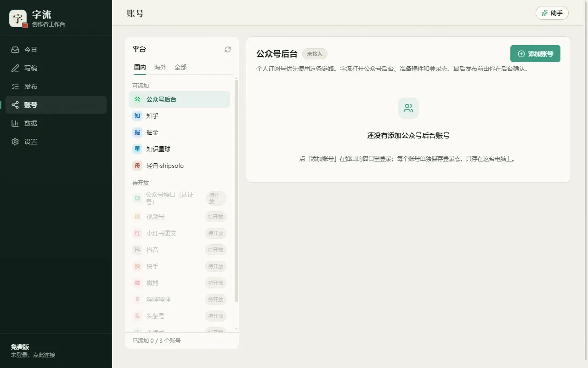This screenshot has width=588, height=368.
Task: Click the 可添加 section label
Action: click(x=141, y=86)
